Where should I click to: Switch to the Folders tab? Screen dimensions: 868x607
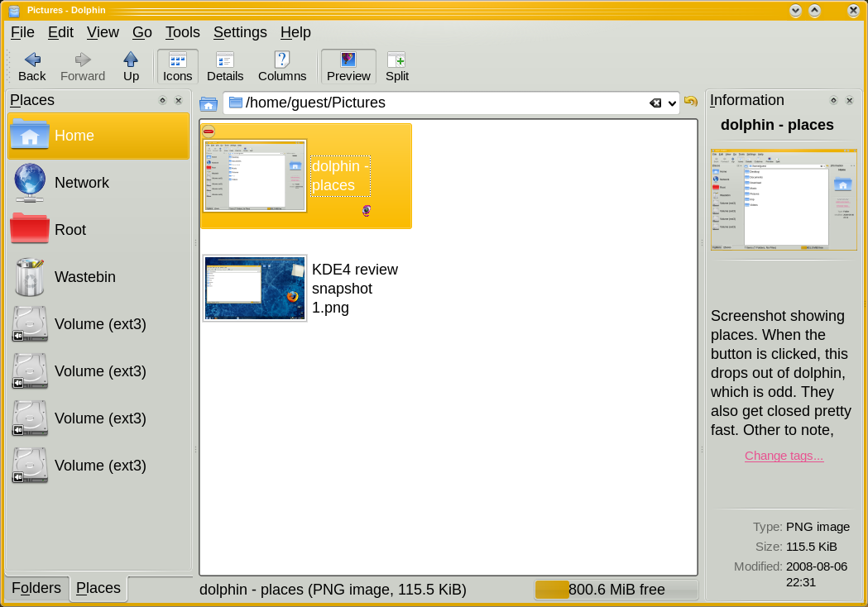point(36,588)
